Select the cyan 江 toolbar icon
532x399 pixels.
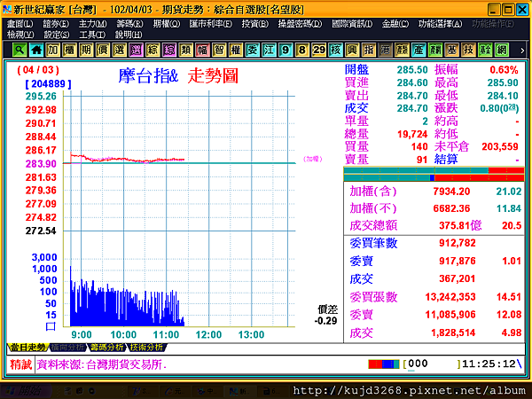click(x=269, y=51)
